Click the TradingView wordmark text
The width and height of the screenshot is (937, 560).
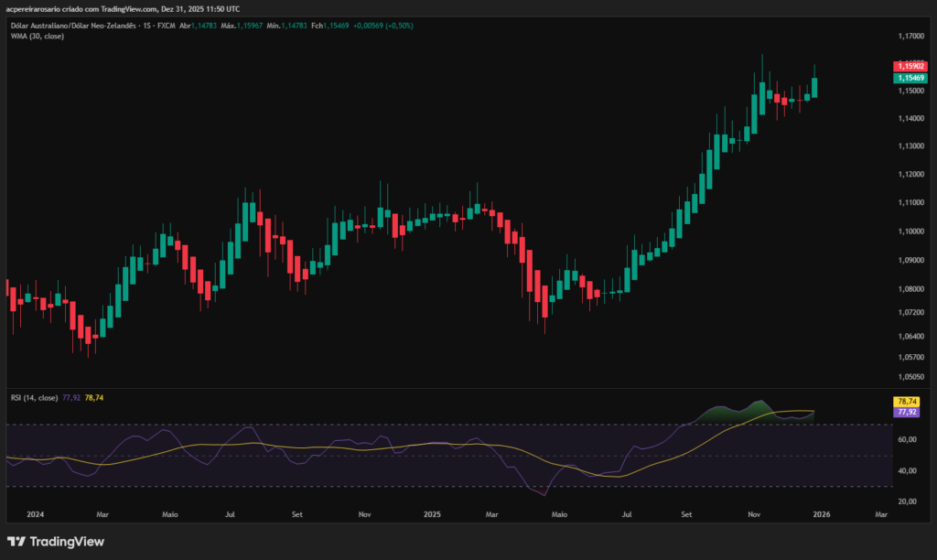coord(67,542)
